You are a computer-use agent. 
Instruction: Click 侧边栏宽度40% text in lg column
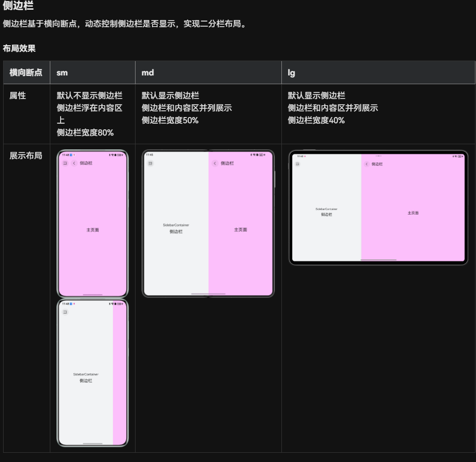tap(316, 120)
